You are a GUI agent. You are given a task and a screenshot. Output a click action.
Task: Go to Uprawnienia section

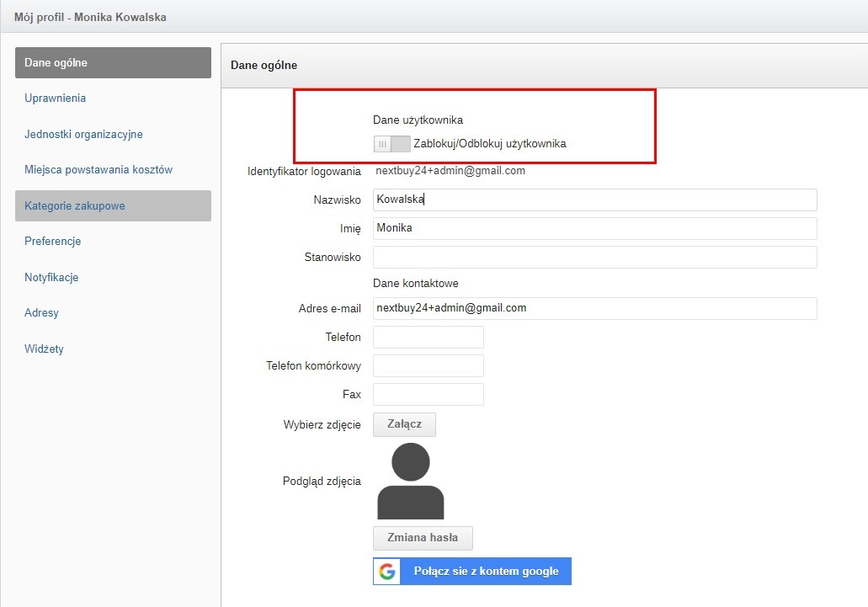point(56,99)
